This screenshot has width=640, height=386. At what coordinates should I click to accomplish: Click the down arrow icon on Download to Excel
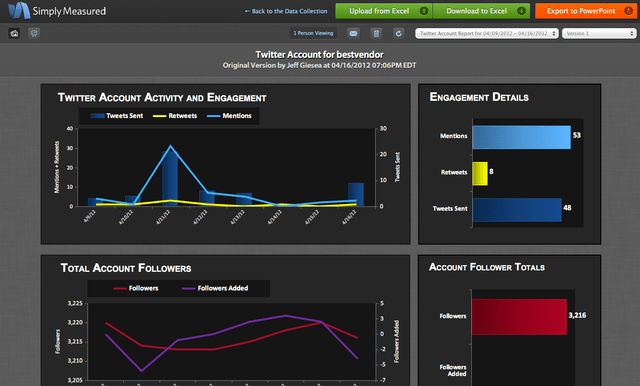(521, 11)
